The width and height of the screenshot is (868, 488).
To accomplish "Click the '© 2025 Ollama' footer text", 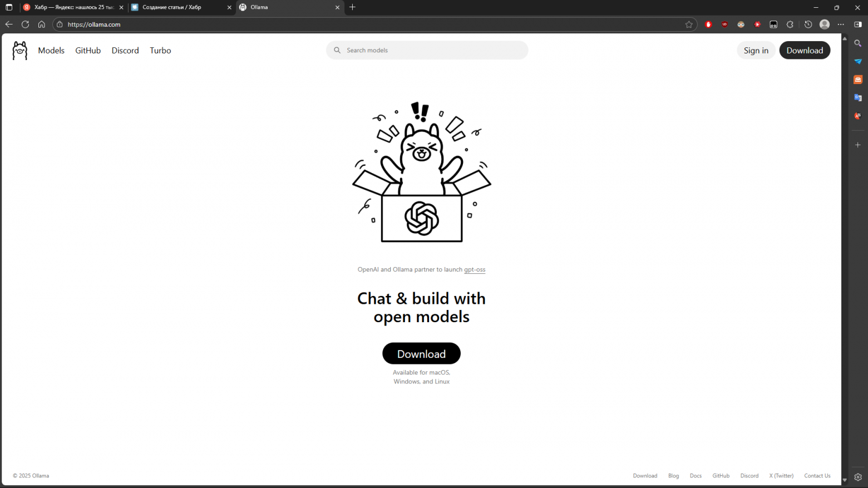I will pyautogui.click(x=31, y=476).
